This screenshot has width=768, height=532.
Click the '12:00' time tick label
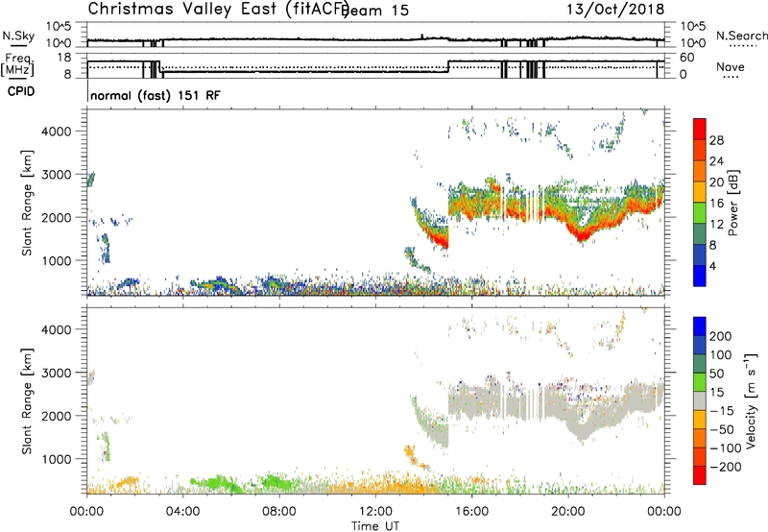375,512
